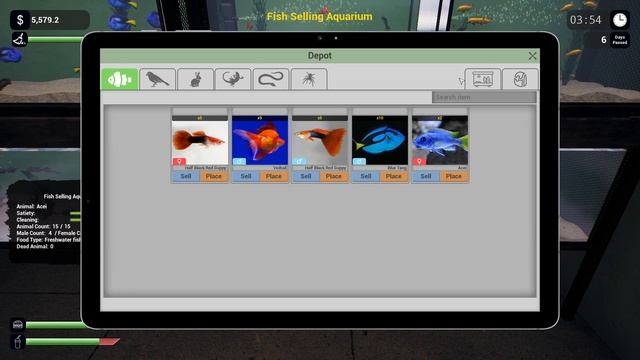Open the snake category tab

pyautogui.click(x=271, y=79)
